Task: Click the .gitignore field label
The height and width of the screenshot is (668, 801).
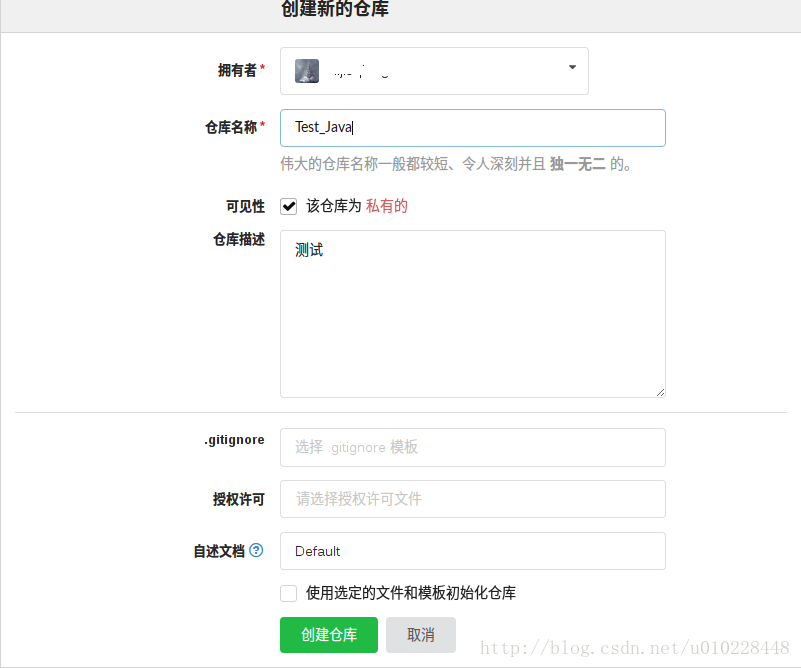Action: pos(234,440)
